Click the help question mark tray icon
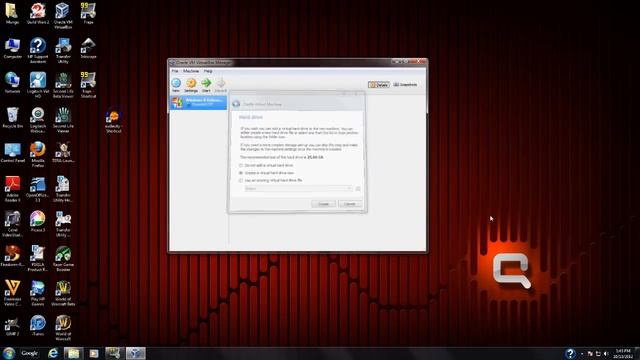Viewport: 640px width, 360px height. (x=570, y=353)
